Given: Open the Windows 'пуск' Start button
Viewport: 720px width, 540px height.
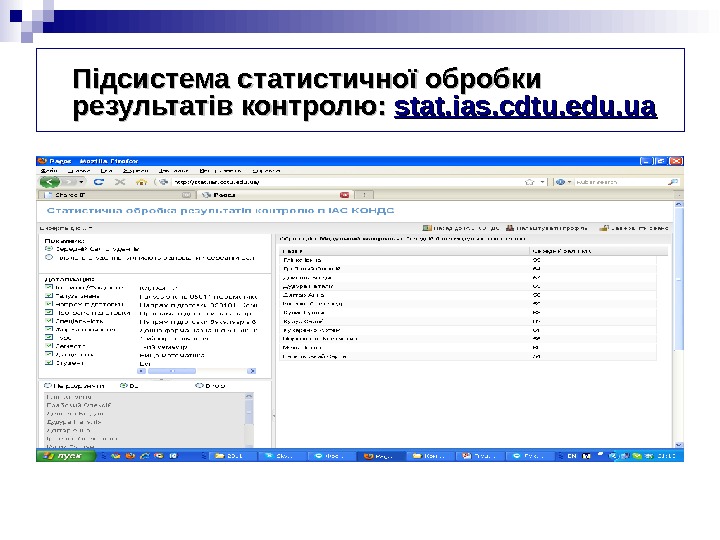Looking at the screenshot, I should coord(66,456).
